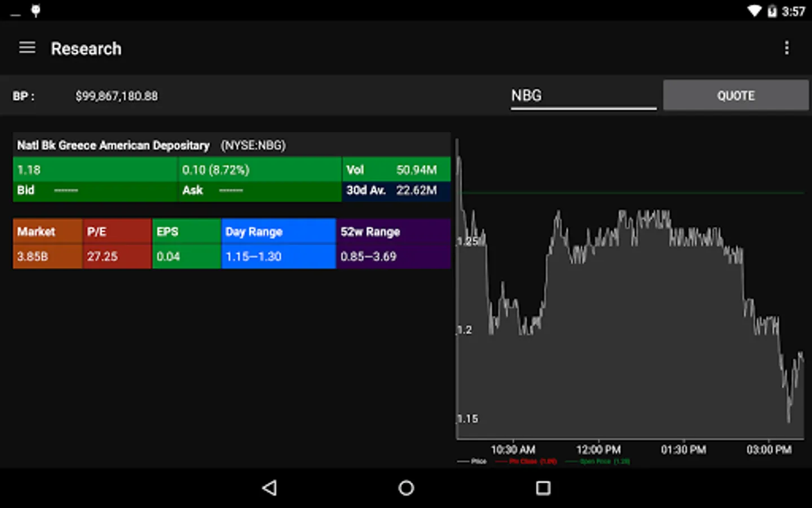The image size is (812, 508).
Task: Tap the day range value 1.15–1.30
Action: (x=253, y=256)
